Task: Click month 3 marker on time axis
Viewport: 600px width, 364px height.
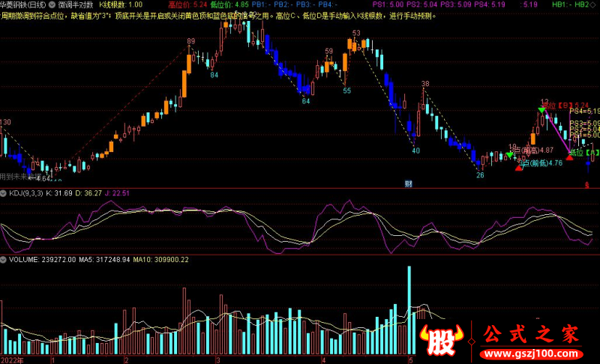Action: (x=217, y=360)
